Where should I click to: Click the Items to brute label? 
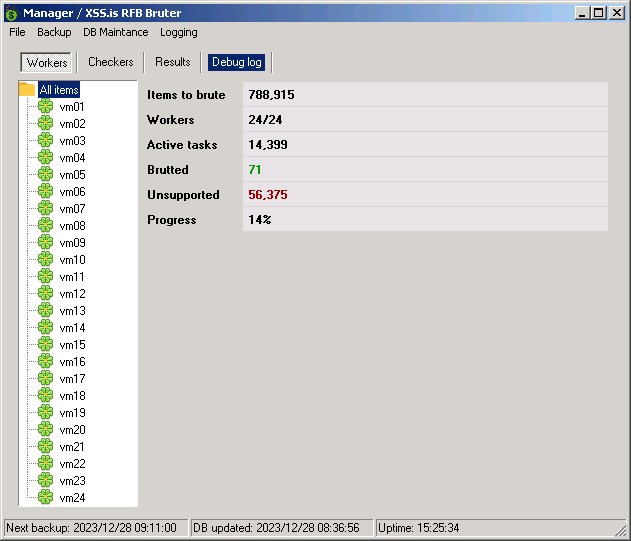tap(186, 95)
